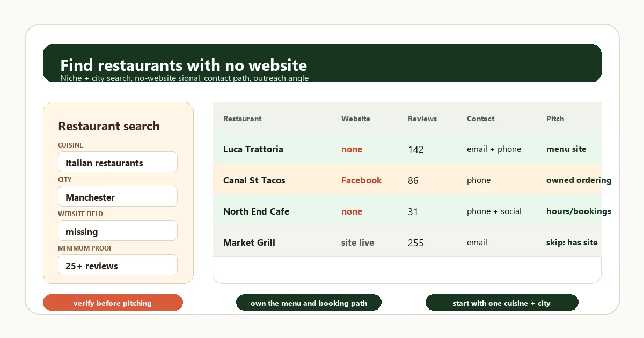Click 'none' website value for North End Cafe

point(352,211)
